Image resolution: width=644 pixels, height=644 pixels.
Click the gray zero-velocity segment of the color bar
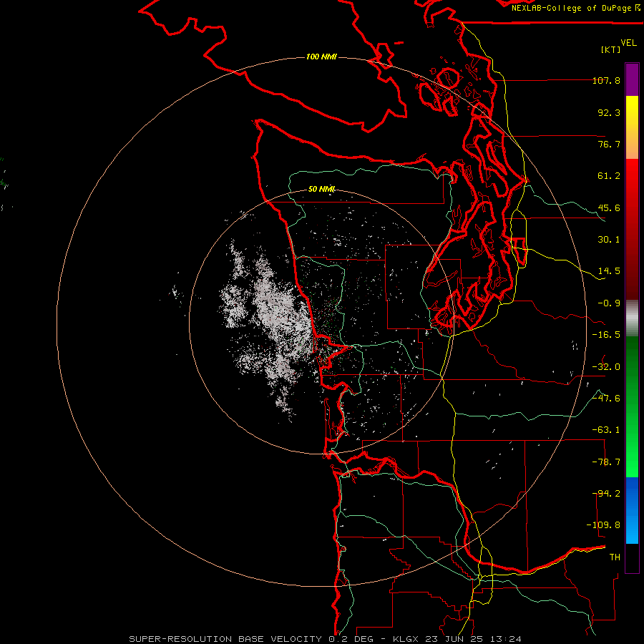632,318
